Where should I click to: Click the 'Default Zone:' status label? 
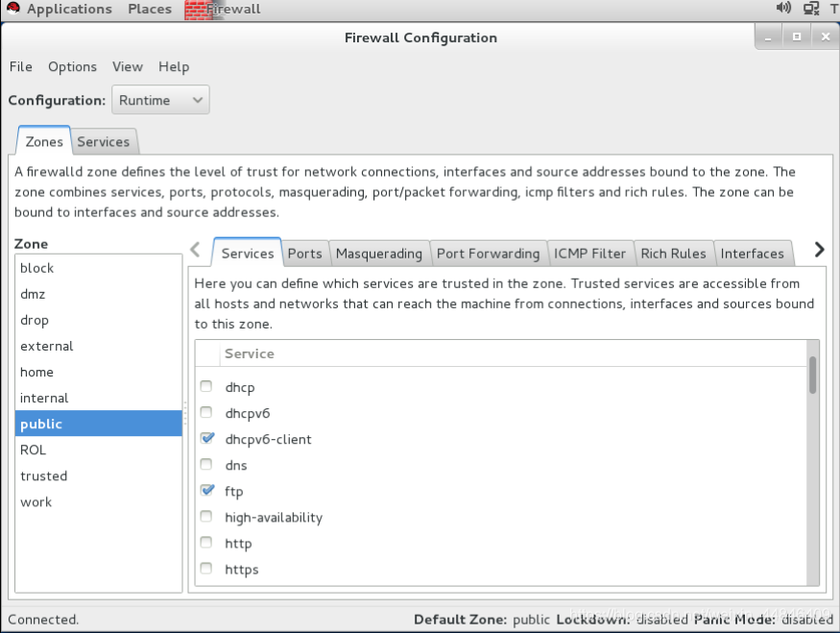pyautogui.click(x=460, y=619)
